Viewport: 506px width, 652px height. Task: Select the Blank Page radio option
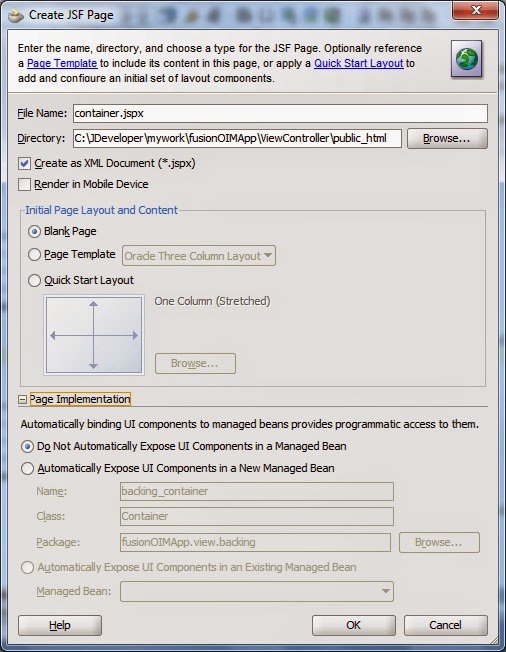[x=34, y=231]
